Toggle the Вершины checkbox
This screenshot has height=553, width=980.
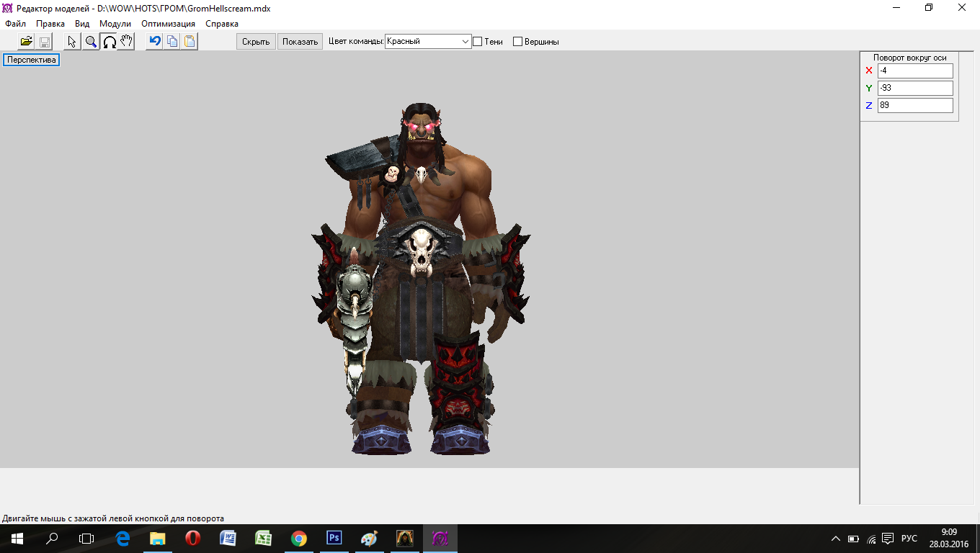point(517,42)
